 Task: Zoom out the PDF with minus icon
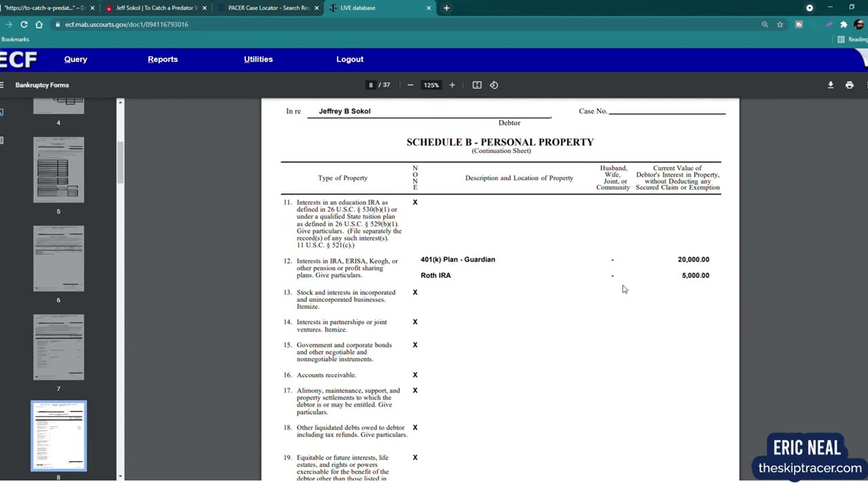[410, 85]
